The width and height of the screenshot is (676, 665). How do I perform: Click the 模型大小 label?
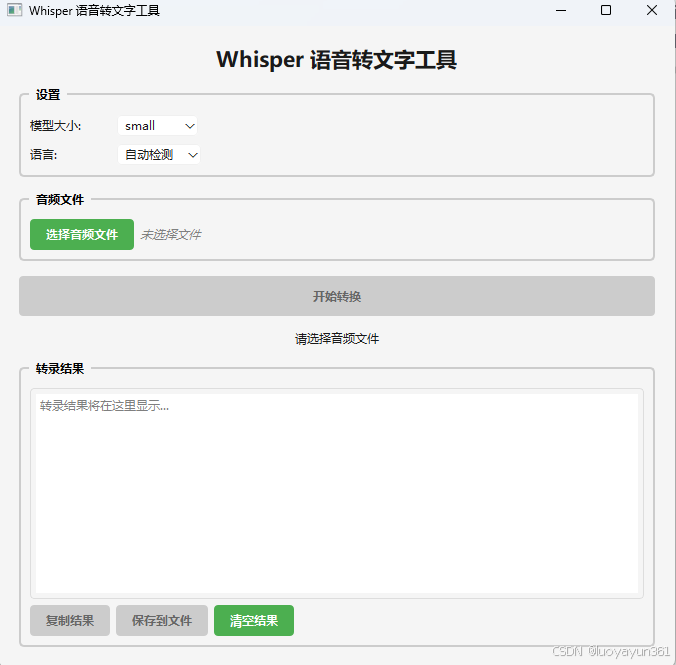click(55, 126)
